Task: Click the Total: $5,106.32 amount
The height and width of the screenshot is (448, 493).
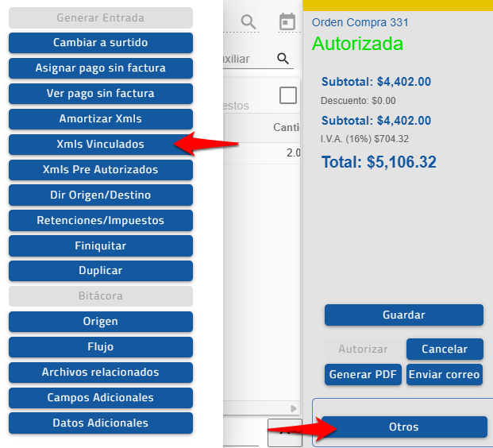Action: (x=379, y=162)
